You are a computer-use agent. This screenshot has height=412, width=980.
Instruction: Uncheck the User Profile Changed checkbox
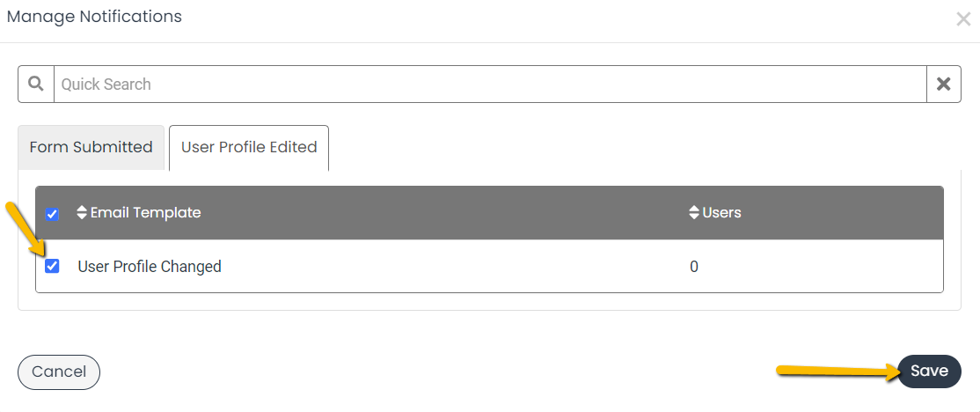53,267
